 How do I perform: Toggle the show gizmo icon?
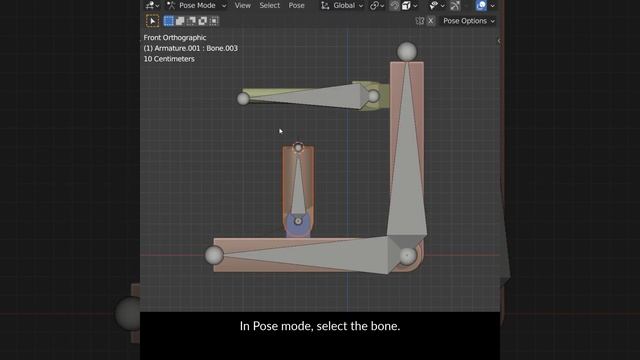click(x=455, y=5)
